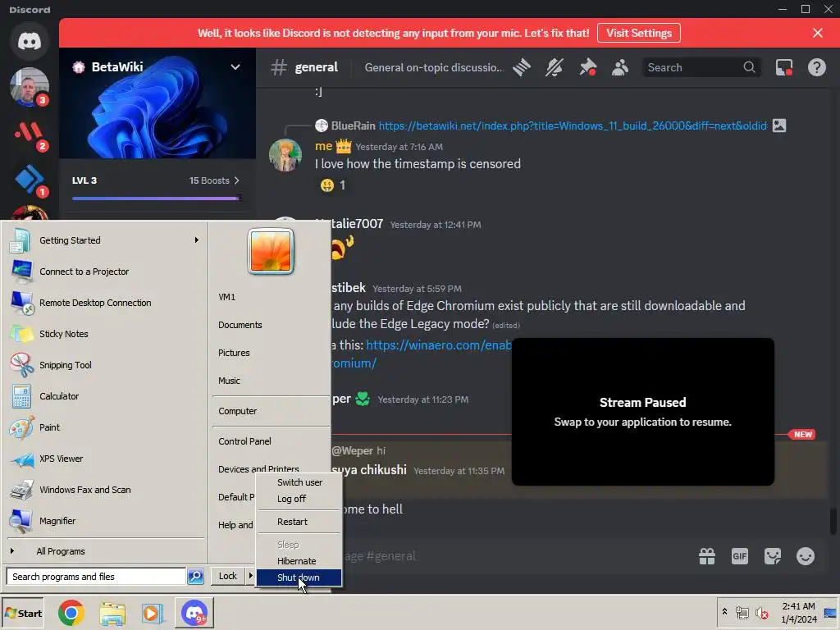Screen dimensions: 840x630
Task: Click the Discord taskbar button
Action: 194,613
